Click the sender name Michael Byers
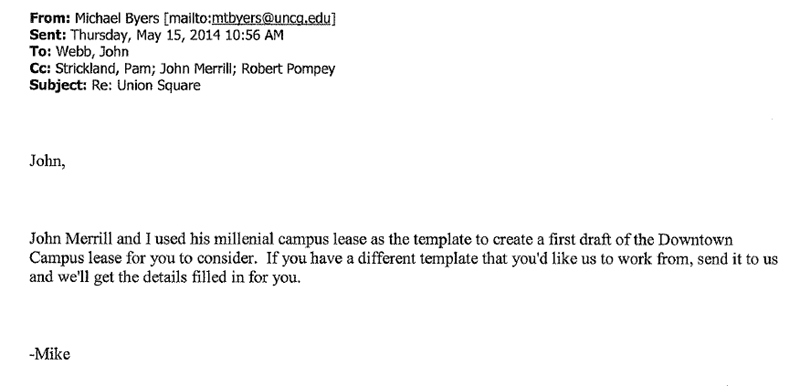Image resolution: width=800 pixels, height=386 pixels. click(116, 19)
